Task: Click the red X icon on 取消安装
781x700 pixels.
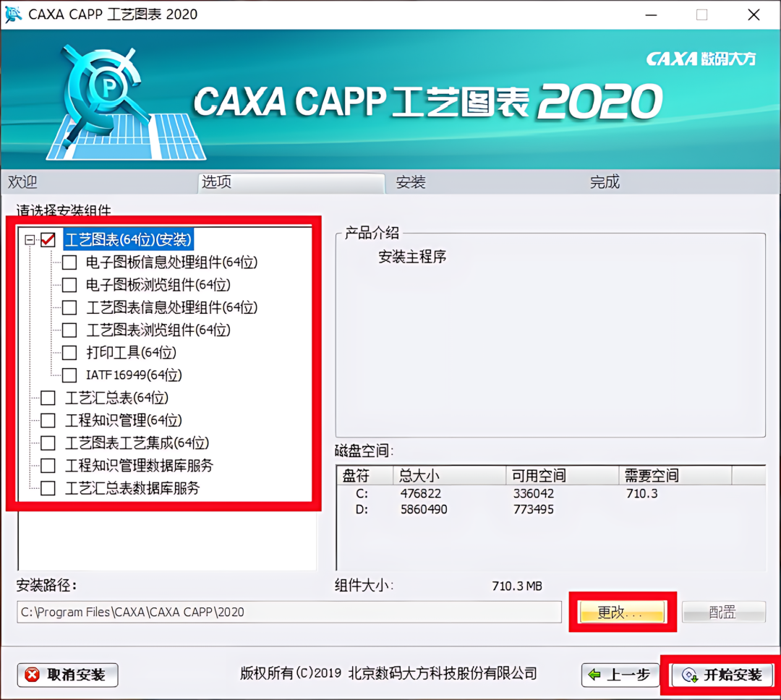Action: coord(33,675)
